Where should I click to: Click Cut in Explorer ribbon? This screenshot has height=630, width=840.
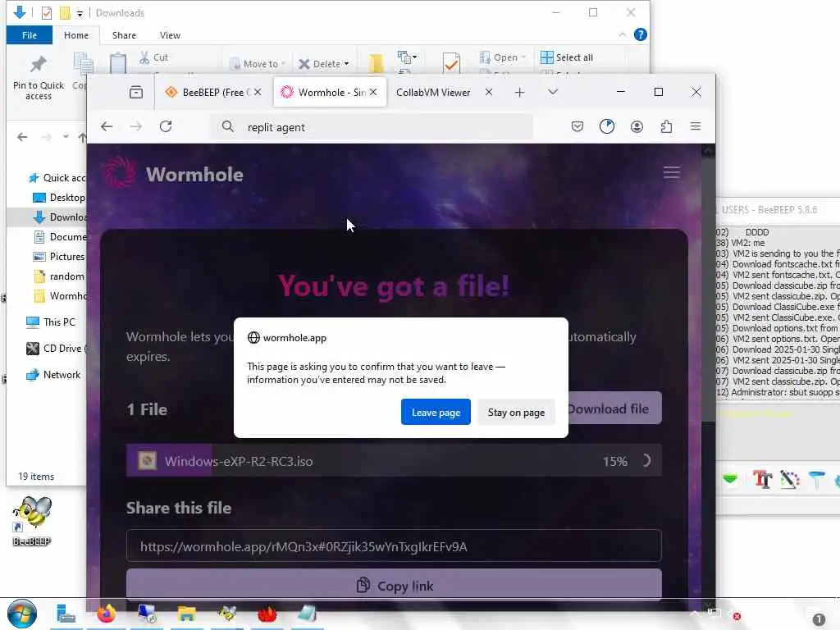click(153, 57)
